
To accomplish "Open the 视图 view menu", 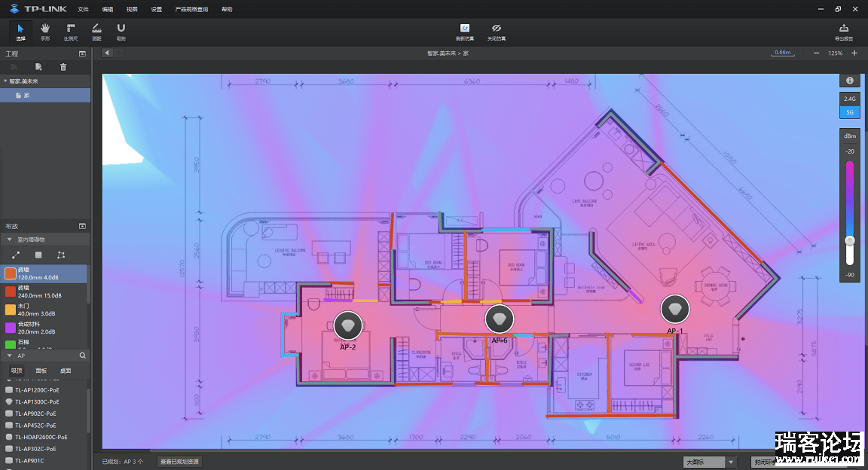I will (x=132, y=9).
